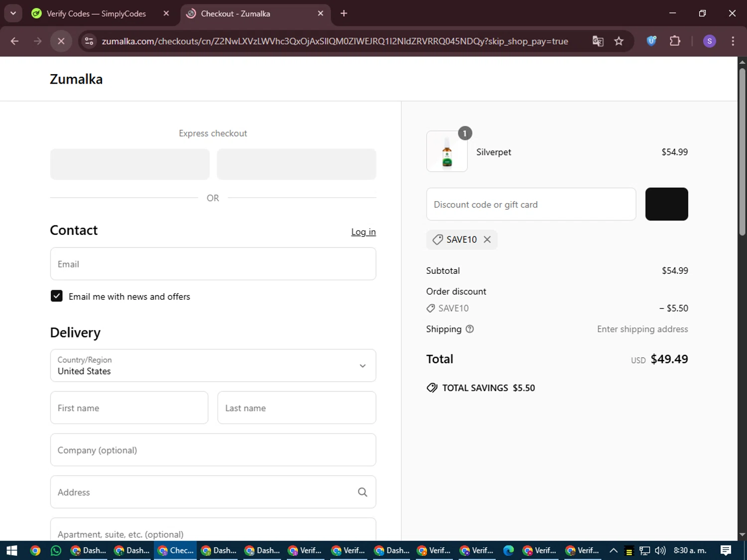Click the – $5.50 order discount value

click(x=674, y=308)
